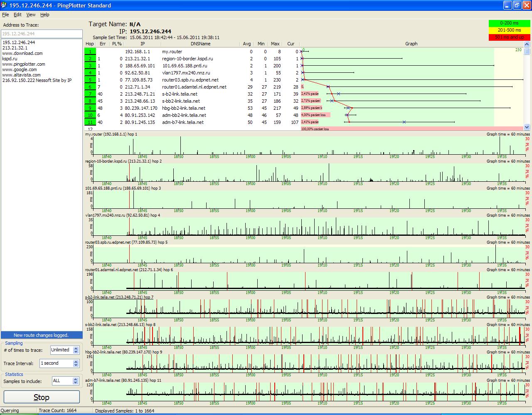Select 213.248.71.21 in the table IP column
Screen dimensions: 532x415
(140, 94)
